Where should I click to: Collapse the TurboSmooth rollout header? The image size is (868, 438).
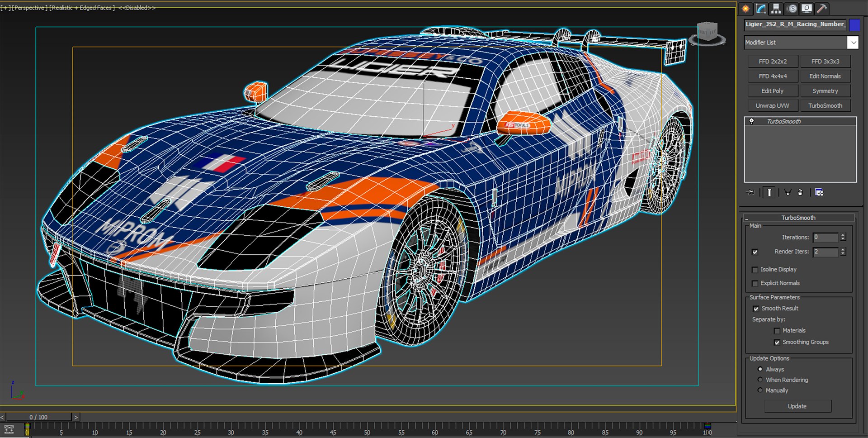(798, 218)
